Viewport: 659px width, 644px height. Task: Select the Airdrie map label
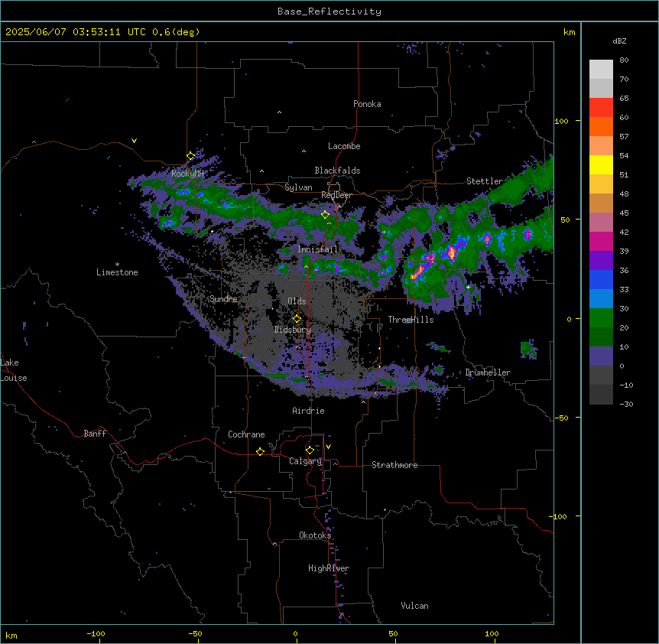(308, 411)
